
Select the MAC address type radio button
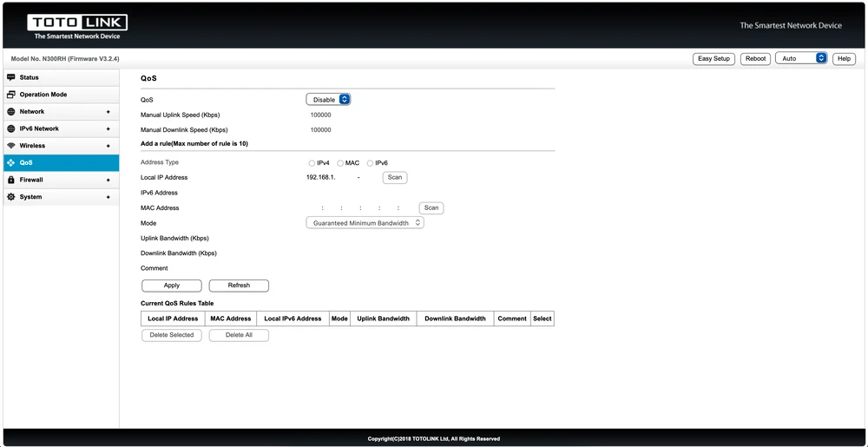[340, 163]
